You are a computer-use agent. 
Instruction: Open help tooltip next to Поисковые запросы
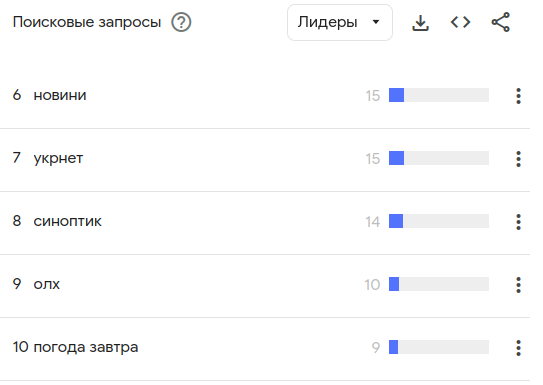click(x=181, y=22)
